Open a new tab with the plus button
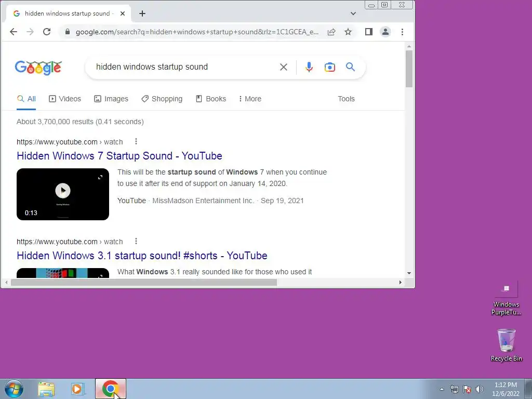This screenshot has height=399, width=532. click(x=142, y=14)
